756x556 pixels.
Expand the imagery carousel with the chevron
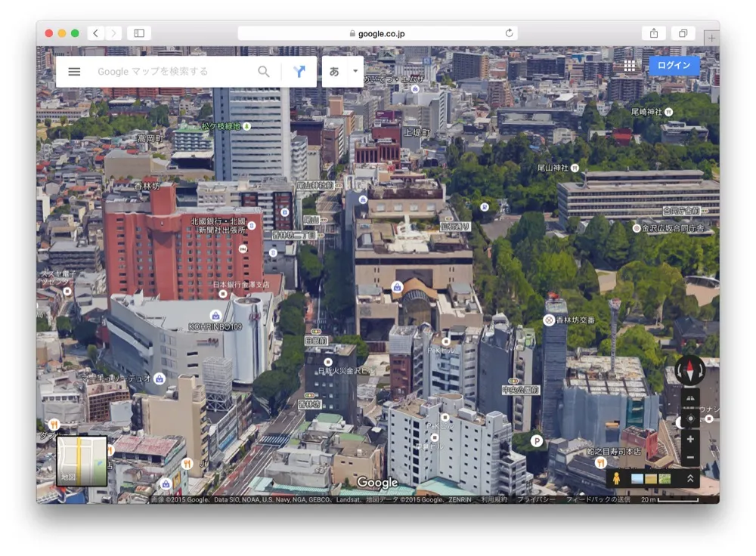point(690,478)
